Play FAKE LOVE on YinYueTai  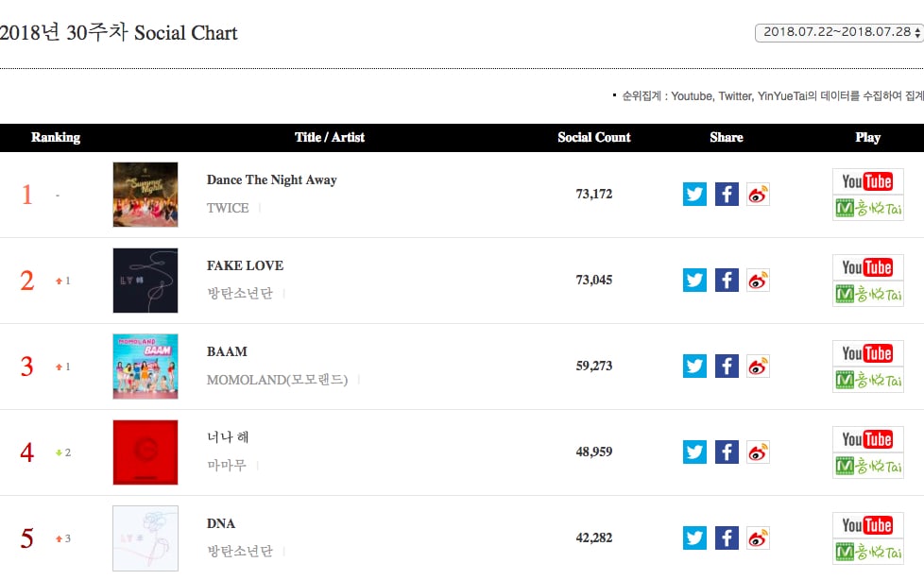(867, 294)
